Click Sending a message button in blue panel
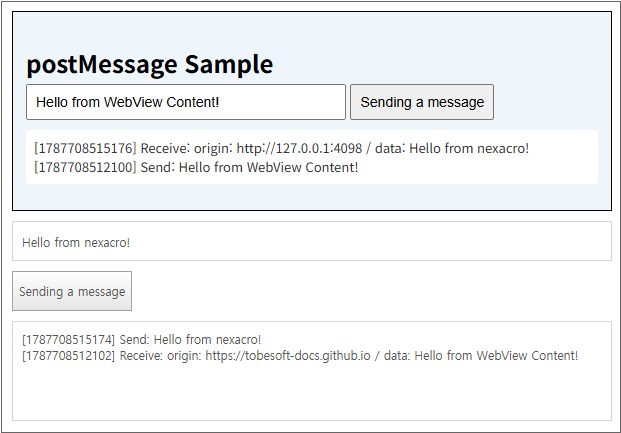This screenshot has width=621, height=433. (x=422, y=102)
